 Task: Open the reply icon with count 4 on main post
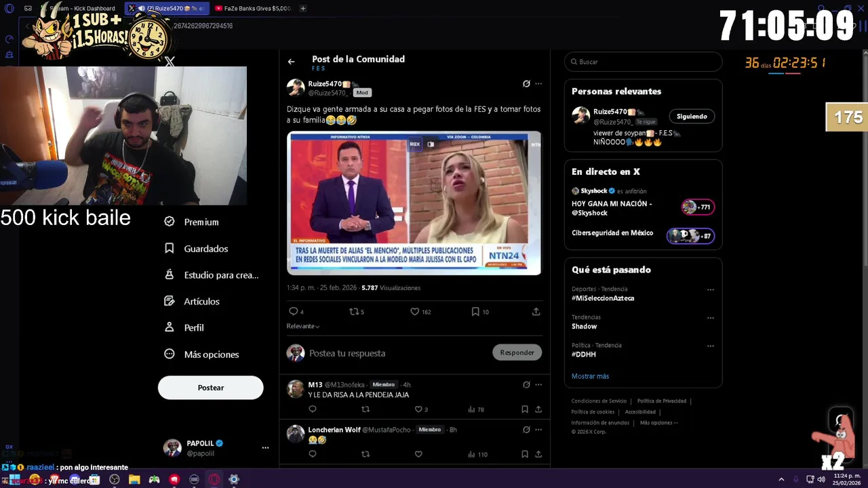click(x=296, y=312)
